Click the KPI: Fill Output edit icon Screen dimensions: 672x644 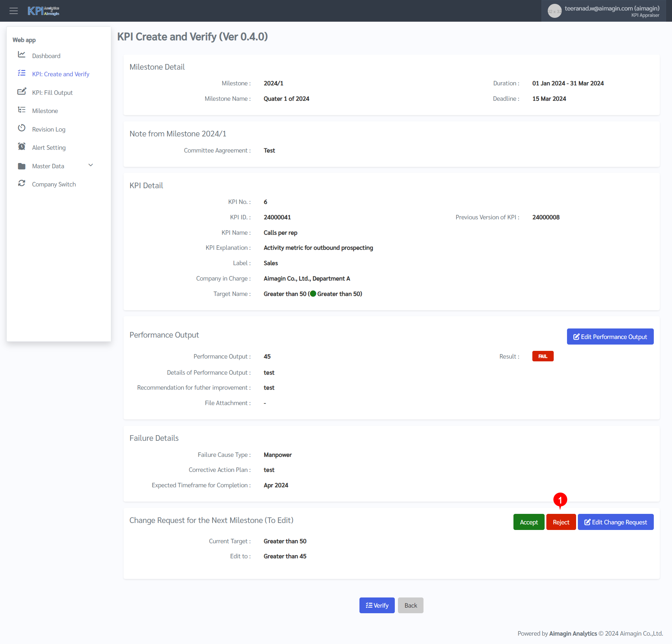22,92
